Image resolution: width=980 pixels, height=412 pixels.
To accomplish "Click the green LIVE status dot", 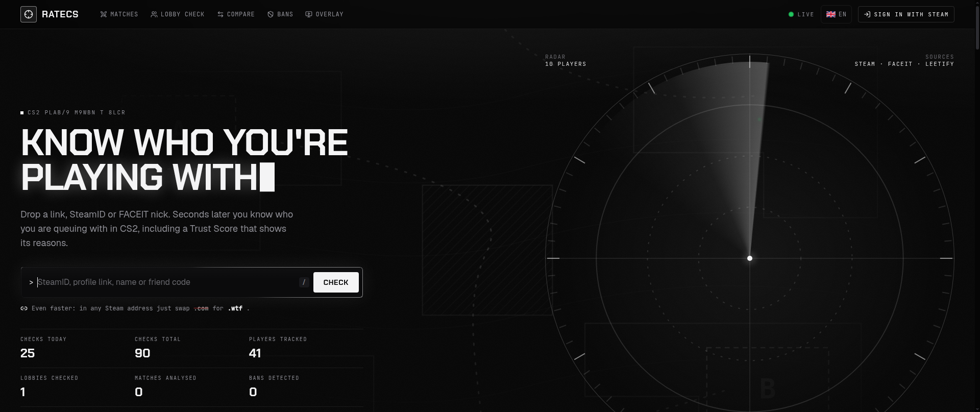I will pyautogui.click(x=791, y=14).
